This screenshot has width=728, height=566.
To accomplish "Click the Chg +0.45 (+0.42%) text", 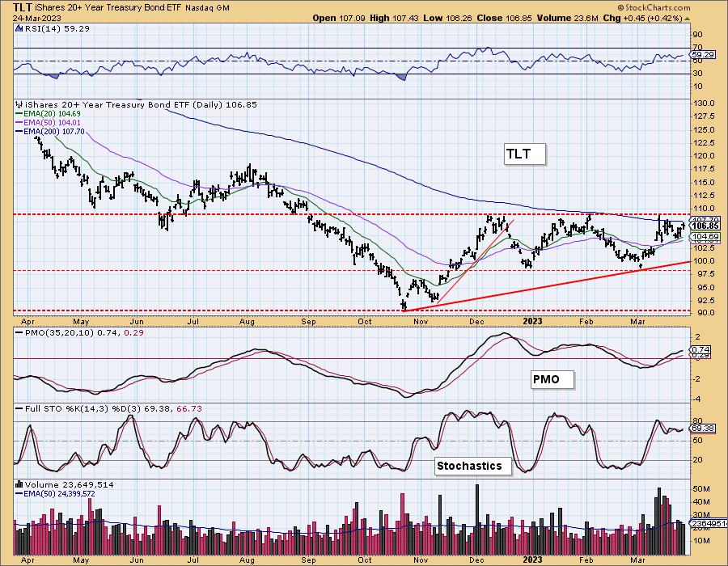I will pos(642,18).
